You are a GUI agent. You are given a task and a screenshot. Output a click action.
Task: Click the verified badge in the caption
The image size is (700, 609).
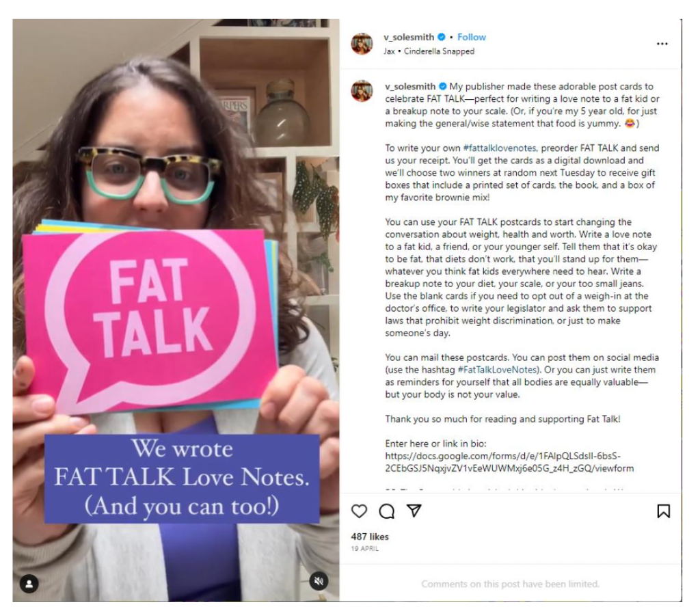pos(442,87)
